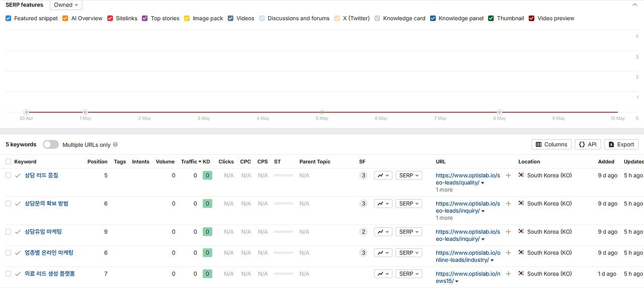The height and width of the screenshot is (288, 644).
Task: Toggle the AI Overview checkbox
Action: (65, 18)
